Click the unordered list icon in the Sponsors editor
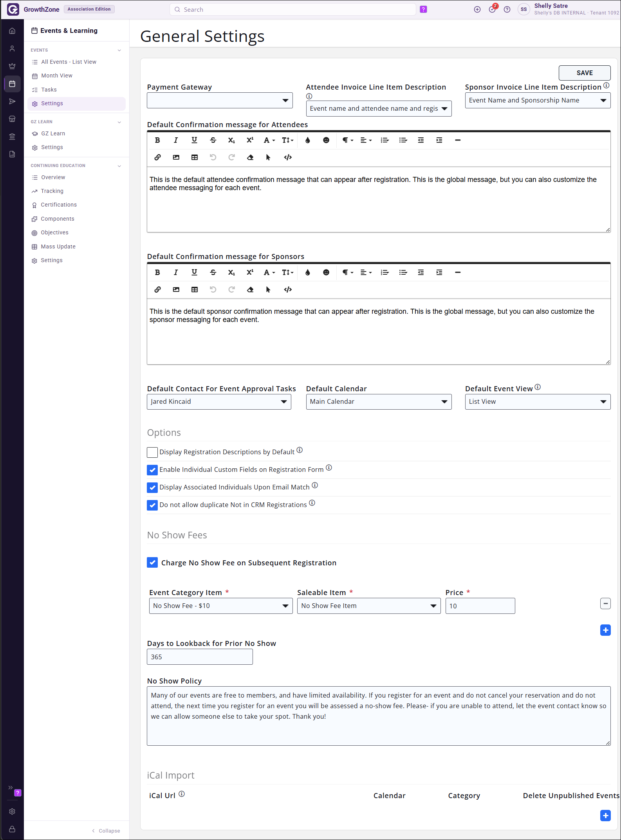 click(x=403, y=272)
